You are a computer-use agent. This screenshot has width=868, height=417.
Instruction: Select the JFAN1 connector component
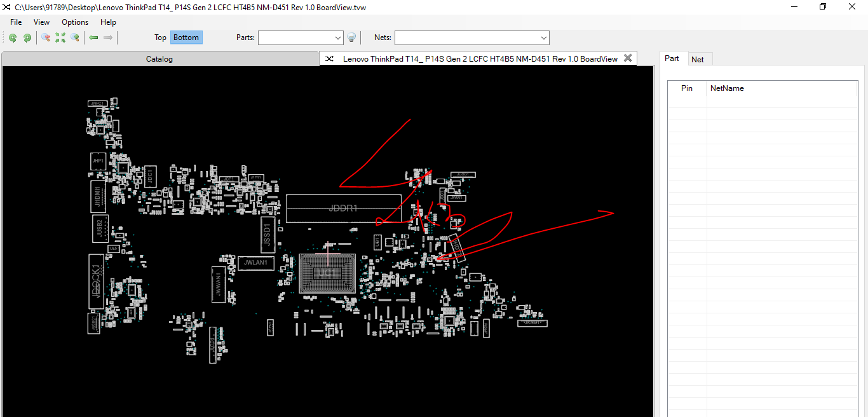457,198
